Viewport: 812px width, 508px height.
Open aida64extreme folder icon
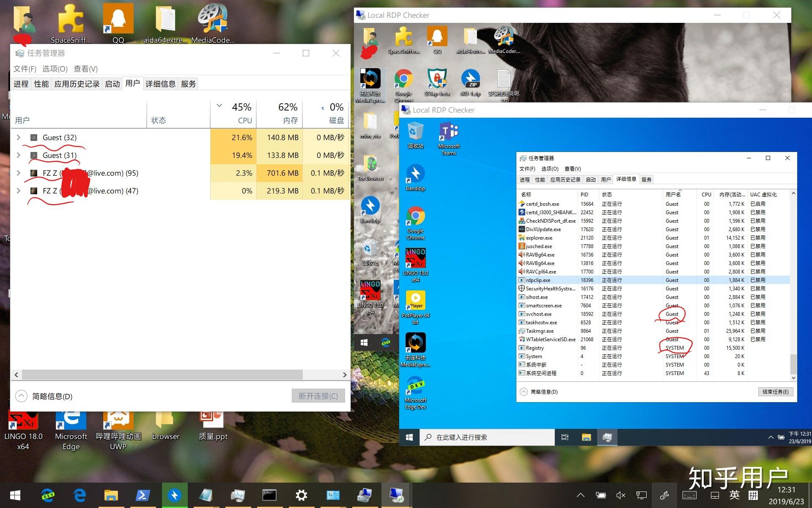tap(165, 23)
